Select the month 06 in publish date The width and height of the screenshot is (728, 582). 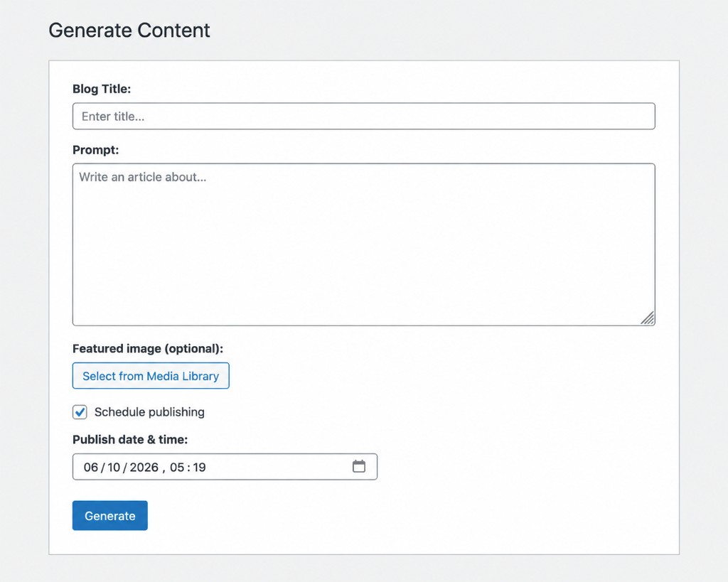click(x=91, y=468)
